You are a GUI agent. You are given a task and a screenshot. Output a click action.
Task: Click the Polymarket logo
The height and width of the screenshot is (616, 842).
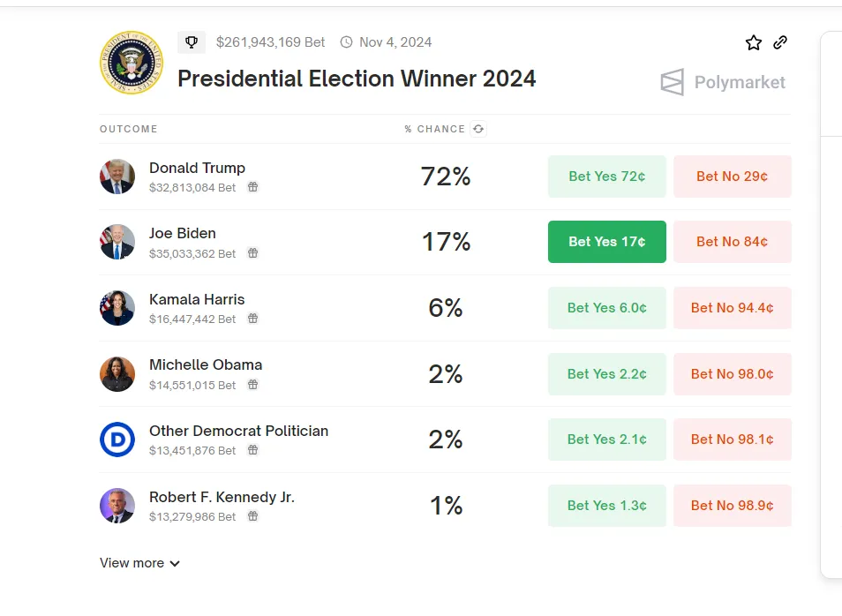tap(723, 82)
